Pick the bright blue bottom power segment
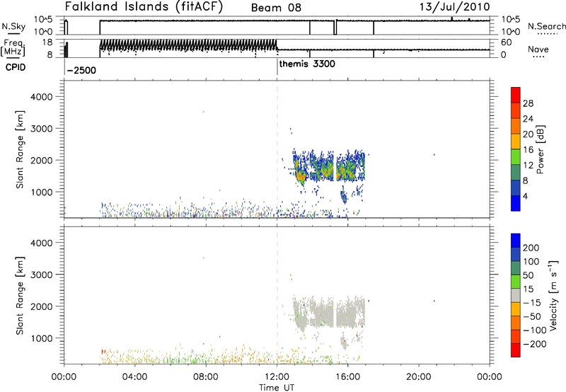Viewport: 566px width, 392px height. tap(516, 203)
